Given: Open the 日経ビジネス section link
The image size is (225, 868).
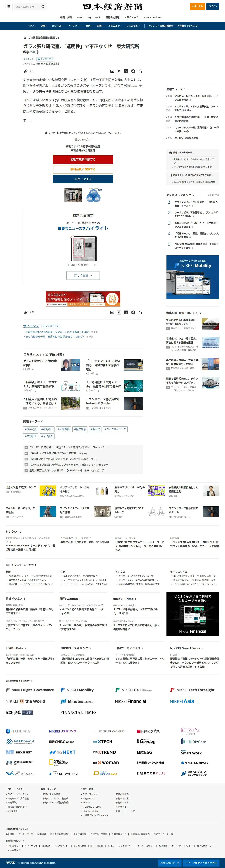Looking at the screenshot, I should pos(16,599).
